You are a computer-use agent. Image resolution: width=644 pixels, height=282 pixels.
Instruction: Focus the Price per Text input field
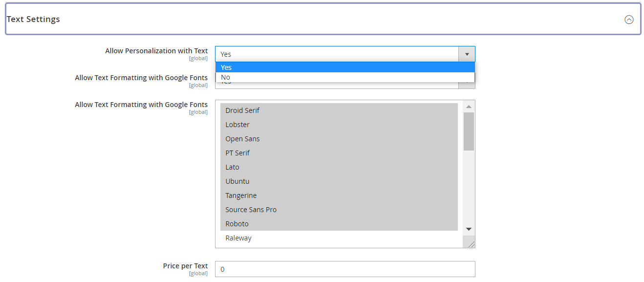(x=344, y=269)
